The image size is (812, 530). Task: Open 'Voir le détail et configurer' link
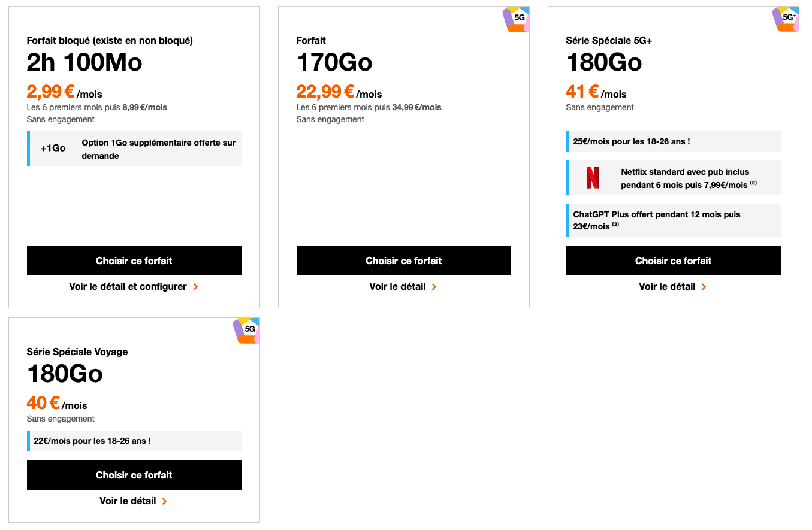pyautogui.click(x=128, y=287)
